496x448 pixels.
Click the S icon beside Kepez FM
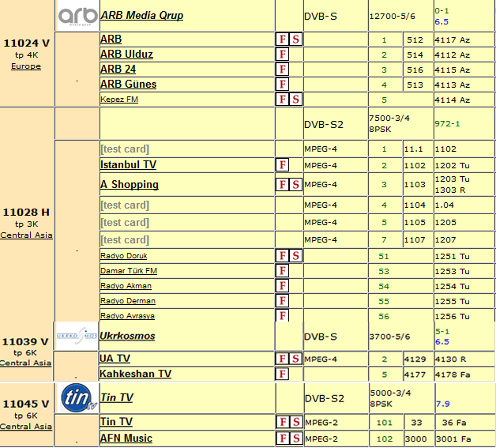pos(295,100)
